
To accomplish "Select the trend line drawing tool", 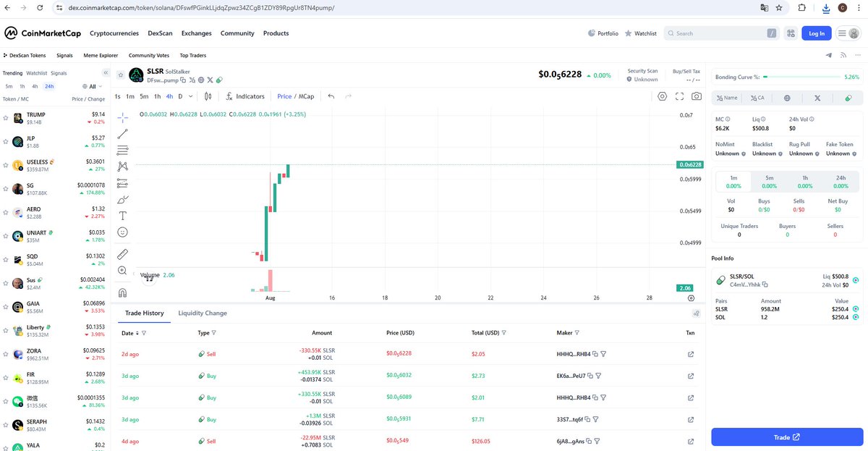I will (122, 133).
